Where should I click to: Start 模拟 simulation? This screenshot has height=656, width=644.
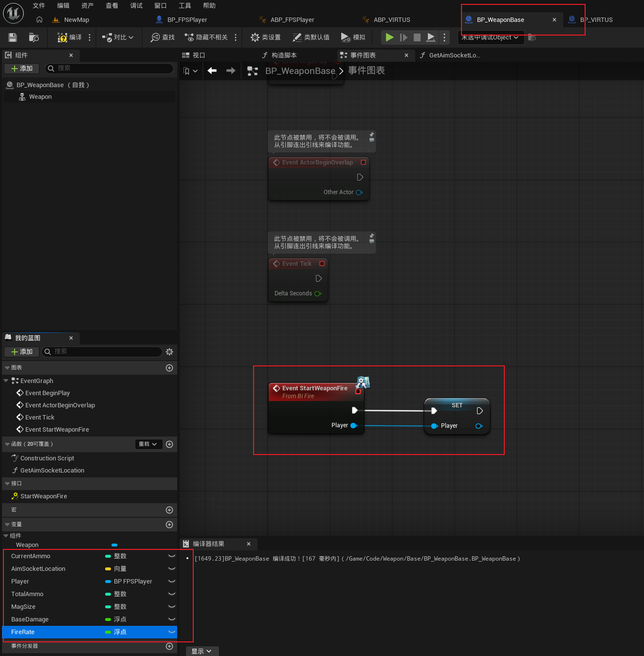point(353,37)
